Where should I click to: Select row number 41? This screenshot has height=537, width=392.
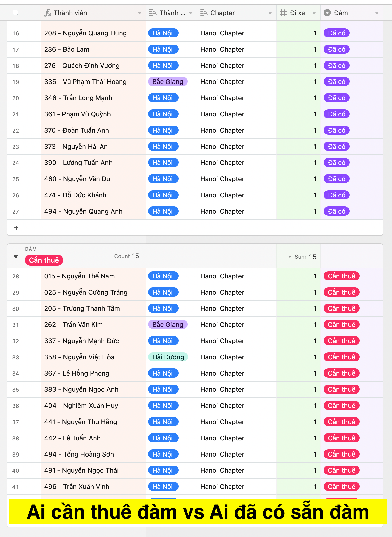tap(16, 487)
